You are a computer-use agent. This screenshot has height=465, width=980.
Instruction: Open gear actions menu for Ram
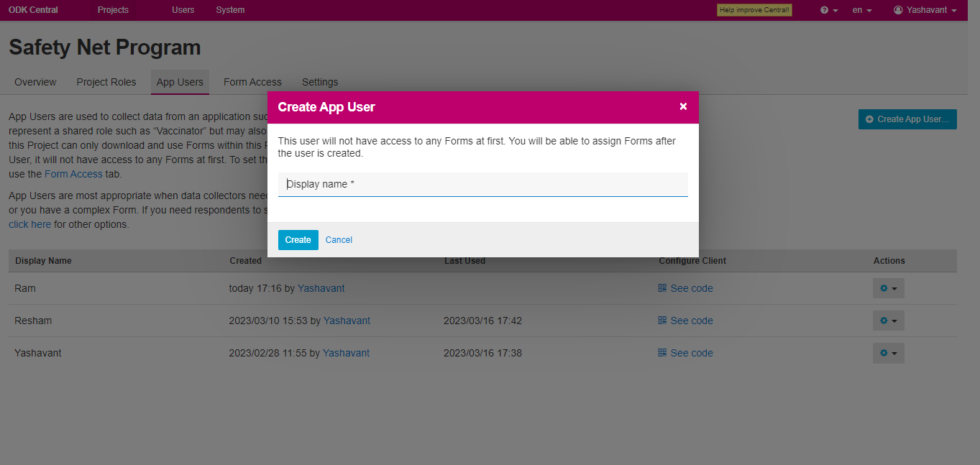[888, 288]
